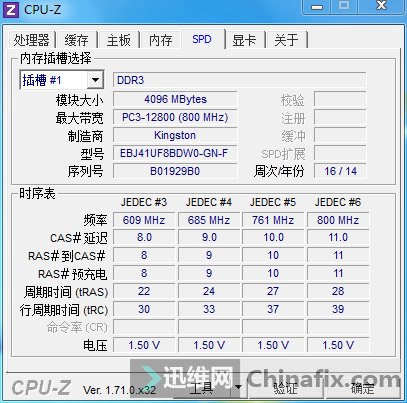Click the 609 MHz frequency cell
The height and width of the screenshot is (403, 407).
(144, 220)
